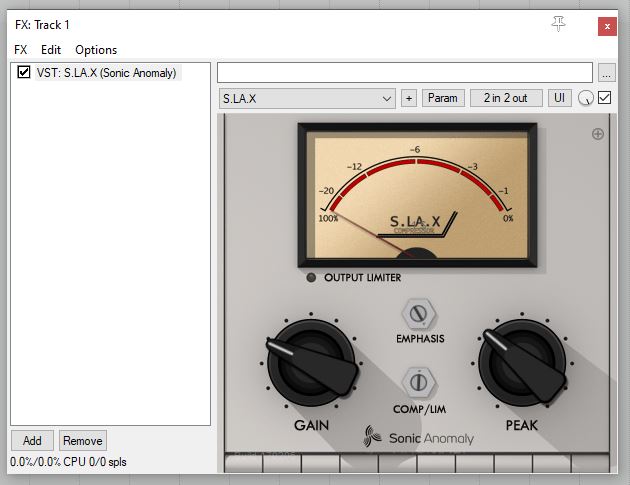This screenshot has height=485, width=630.
Task: Toggle the COMP/LIM hex switch
Action: coord(418,382)
